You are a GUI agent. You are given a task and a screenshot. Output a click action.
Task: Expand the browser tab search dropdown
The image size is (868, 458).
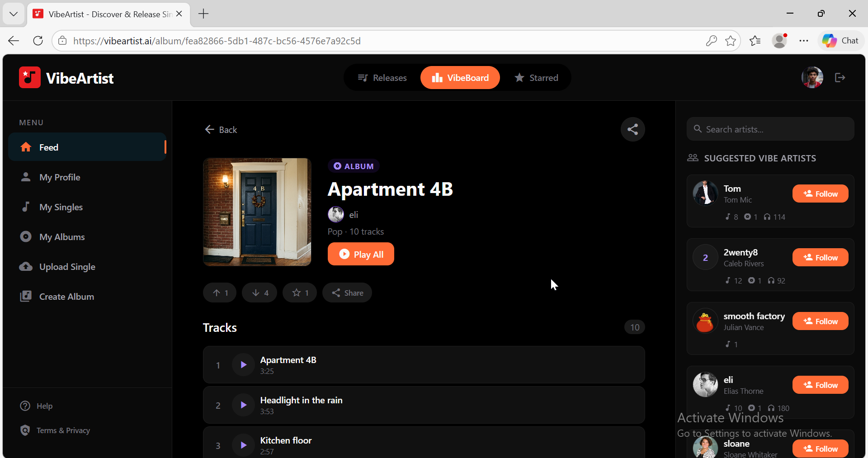[x=14, y=14]
